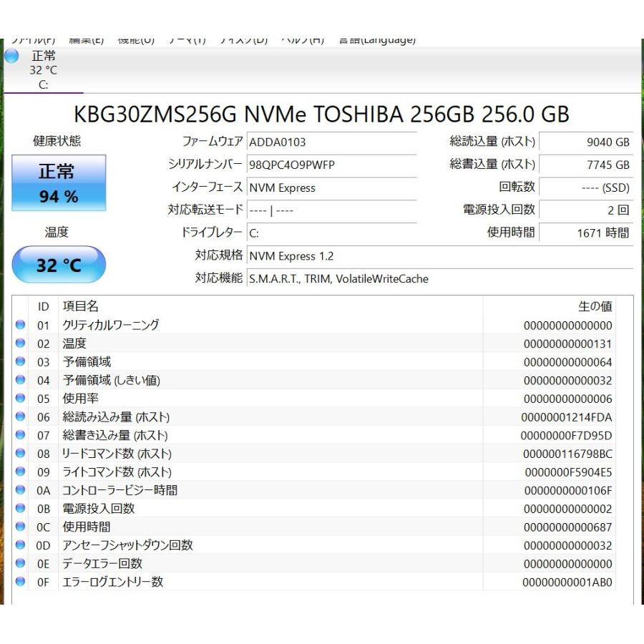
Task: Click the firmware field ADDA0103
Action: point(332,142)
